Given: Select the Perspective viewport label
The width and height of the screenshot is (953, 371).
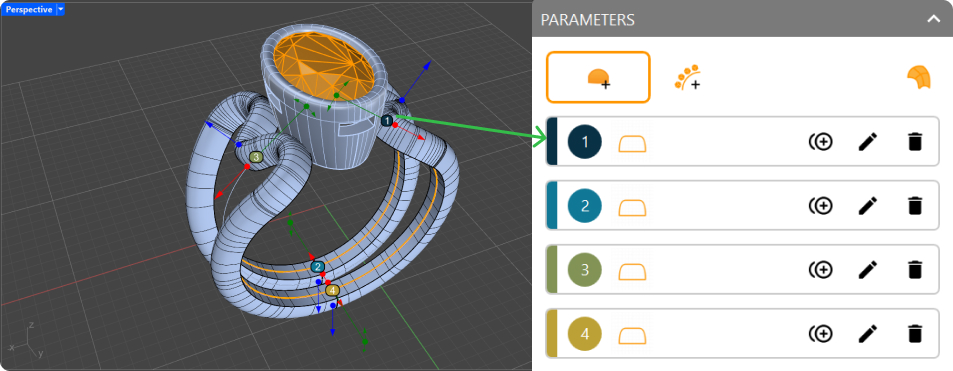Looking at the screenshot, I should (29, 9).
